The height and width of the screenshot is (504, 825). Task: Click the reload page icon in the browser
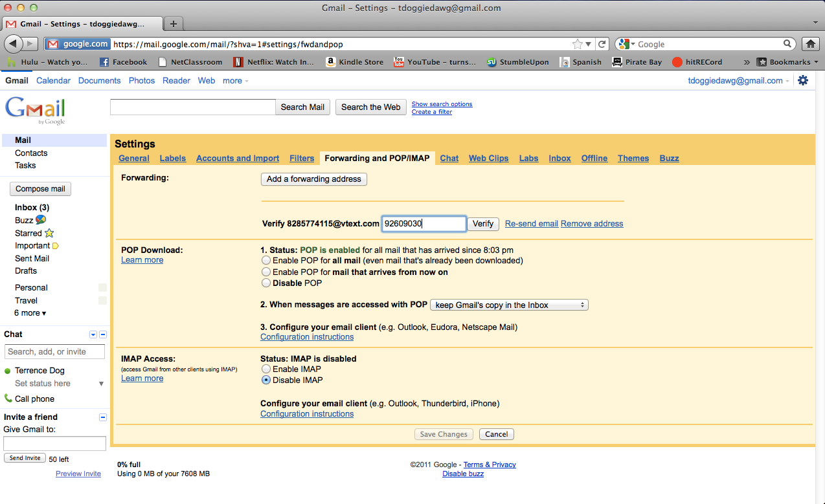[x=602, y=44]
